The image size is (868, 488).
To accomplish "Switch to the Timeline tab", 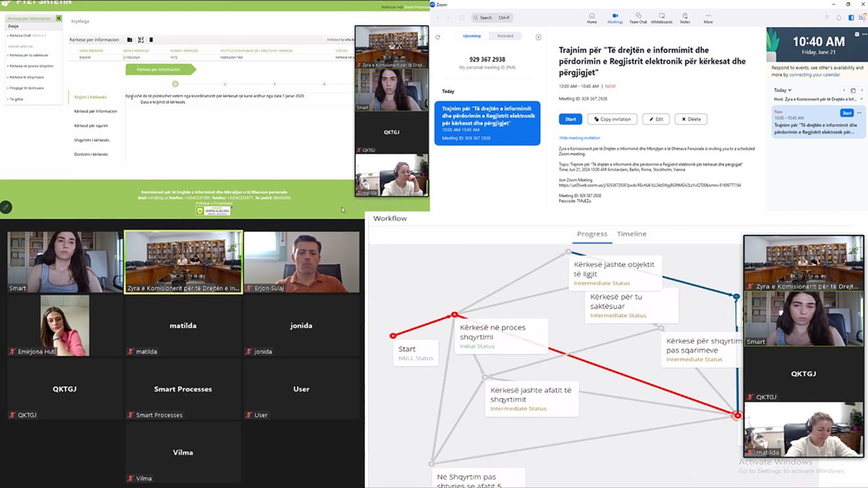I will (x=631, y=234).
